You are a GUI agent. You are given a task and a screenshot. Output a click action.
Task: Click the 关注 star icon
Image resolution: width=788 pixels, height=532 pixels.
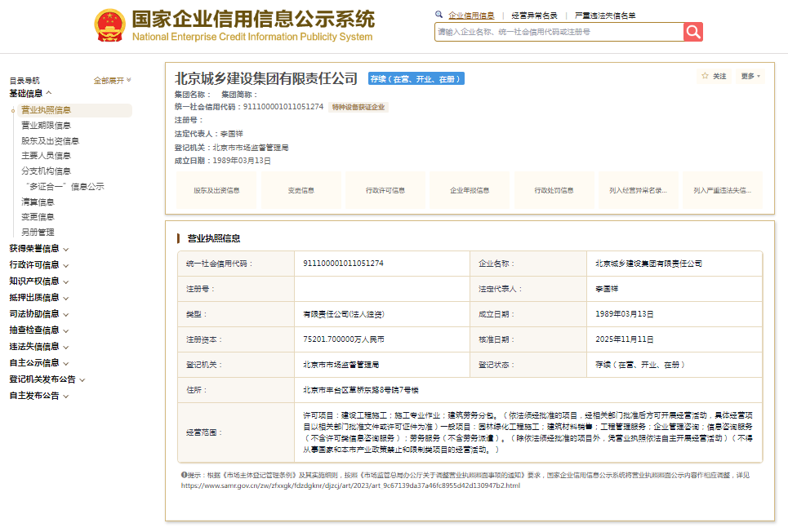point(706,76)
